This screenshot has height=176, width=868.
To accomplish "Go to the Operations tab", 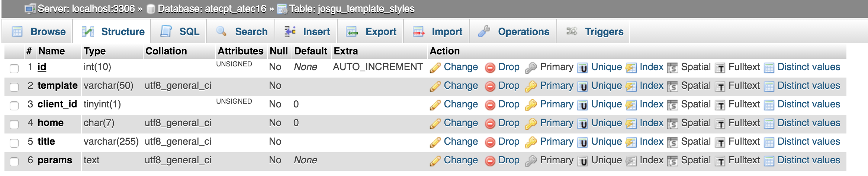I will 514,32.
